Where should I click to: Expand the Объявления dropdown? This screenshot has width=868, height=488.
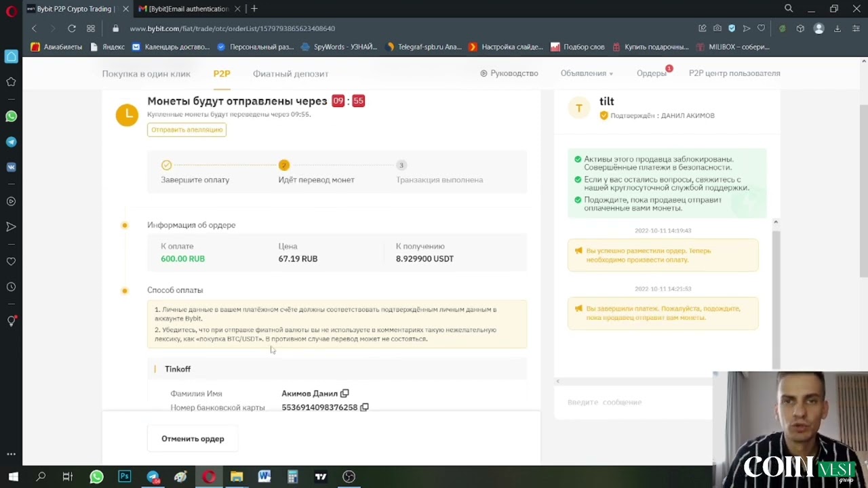[587, 73]
